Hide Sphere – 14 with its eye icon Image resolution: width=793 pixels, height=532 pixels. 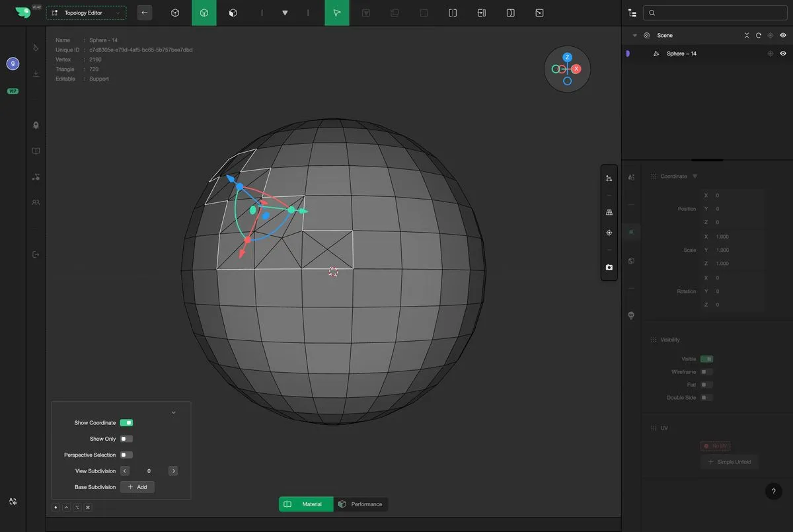coord(783,54)
